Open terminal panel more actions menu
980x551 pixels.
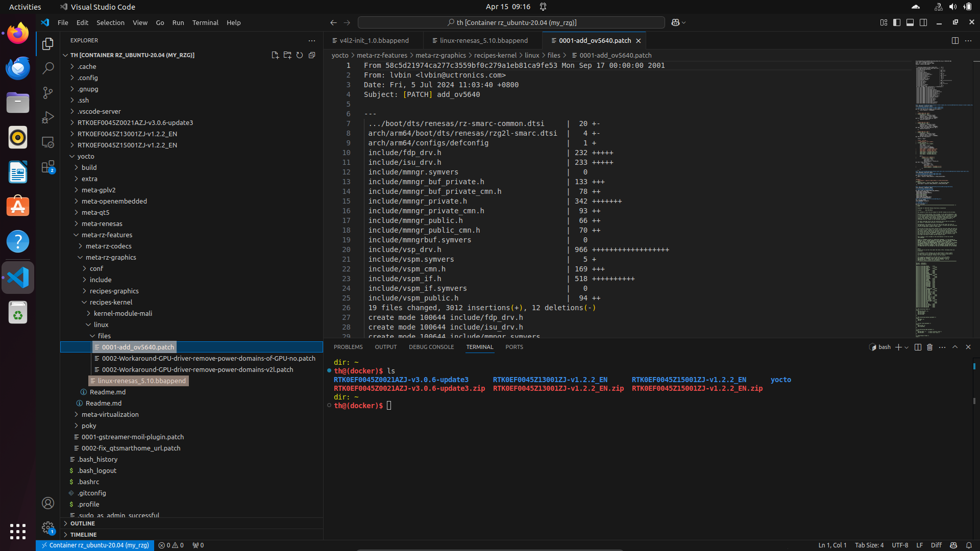(x=942, y=347)
